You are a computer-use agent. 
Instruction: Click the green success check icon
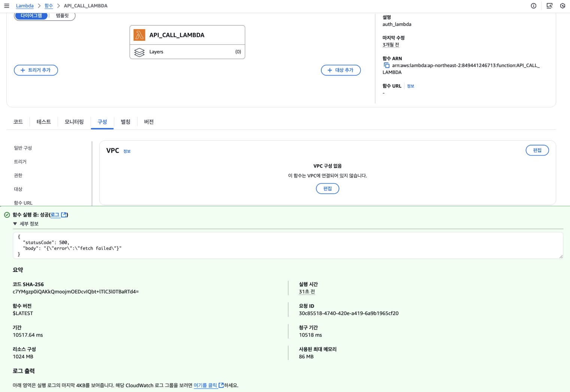pos(7,215)
